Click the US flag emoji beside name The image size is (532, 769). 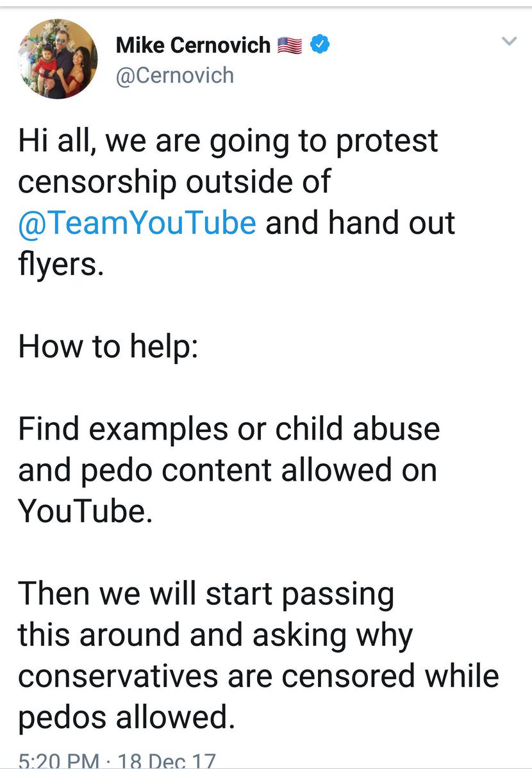coord(290,45)
